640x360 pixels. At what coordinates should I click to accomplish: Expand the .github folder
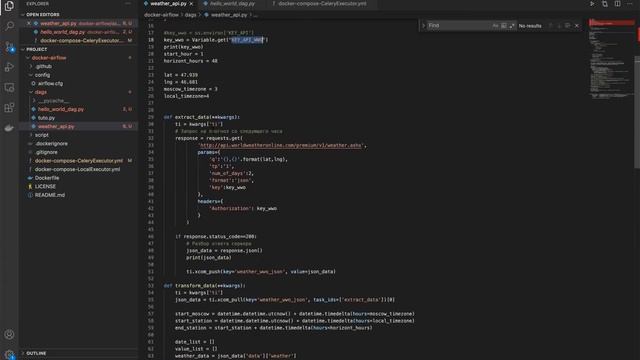click(x=31, y=67)
